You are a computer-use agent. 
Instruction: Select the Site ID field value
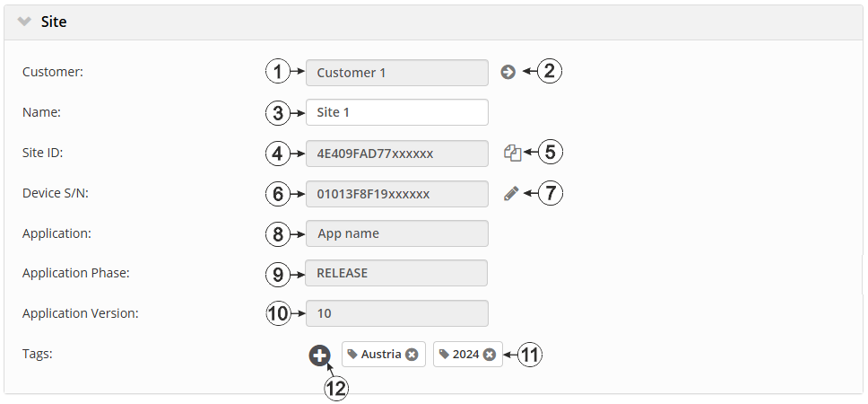pos(396,154)
